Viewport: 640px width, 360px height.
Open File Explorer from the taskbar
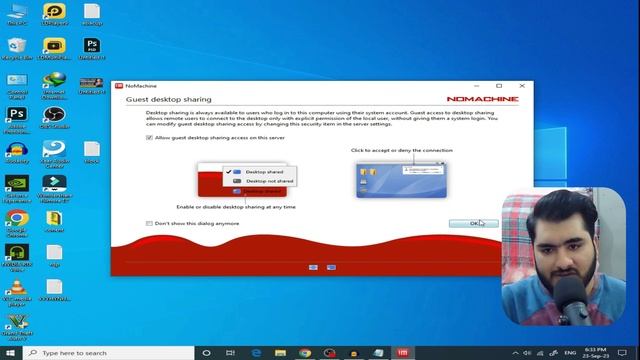pos(280,353)
